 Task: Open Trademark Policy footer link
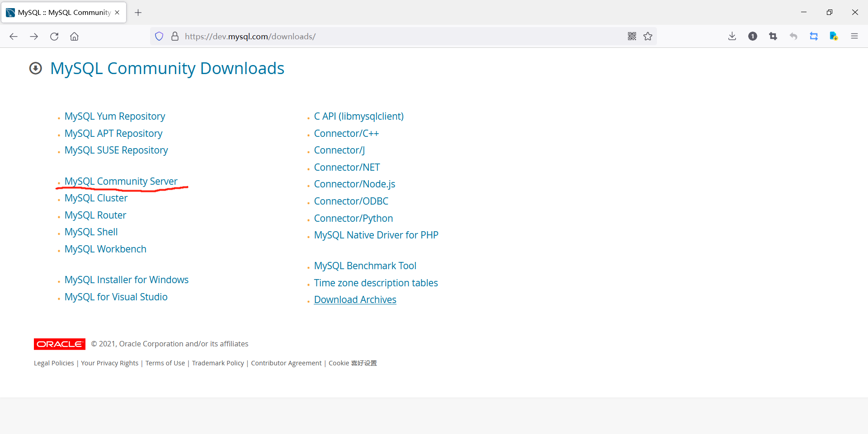(x=218, y=363)
